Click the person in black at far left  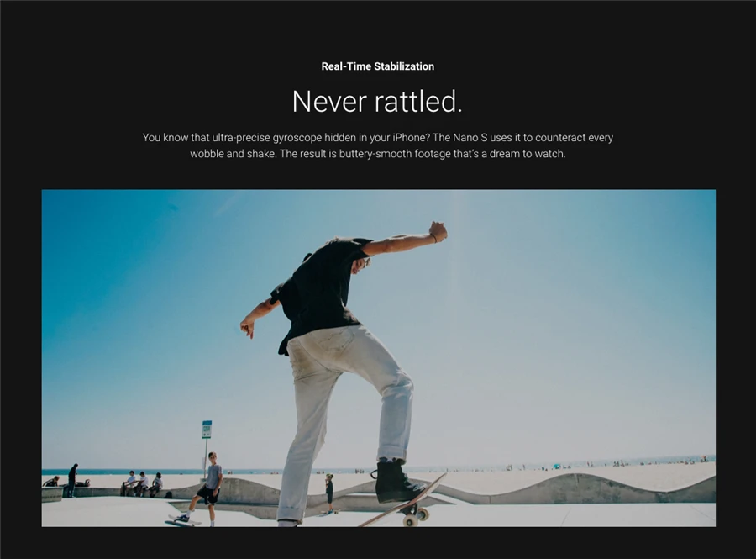72,480
